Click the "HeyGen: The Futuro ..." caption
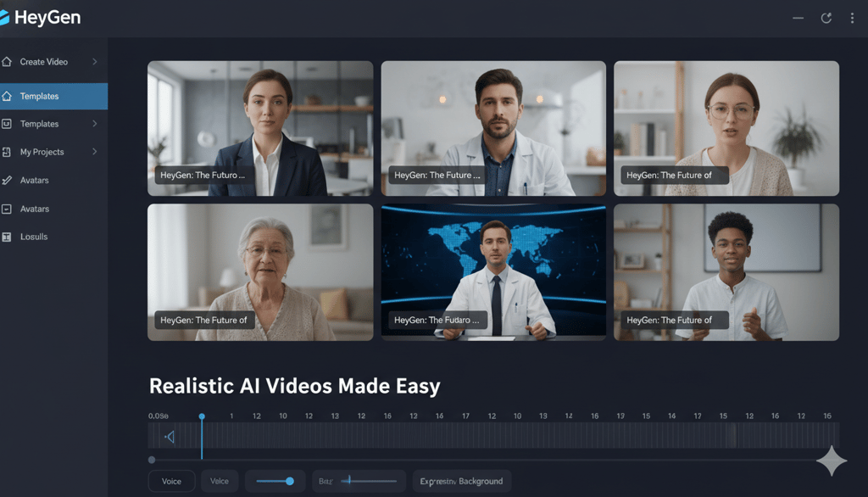Screen dimensions: 868x497 tap(203, 175)
